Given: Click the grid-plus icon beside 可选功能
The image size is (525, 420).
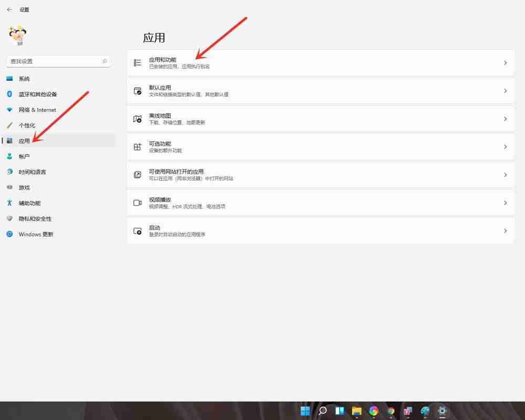Looking at the screenshot, I should [x=137, y=146].
